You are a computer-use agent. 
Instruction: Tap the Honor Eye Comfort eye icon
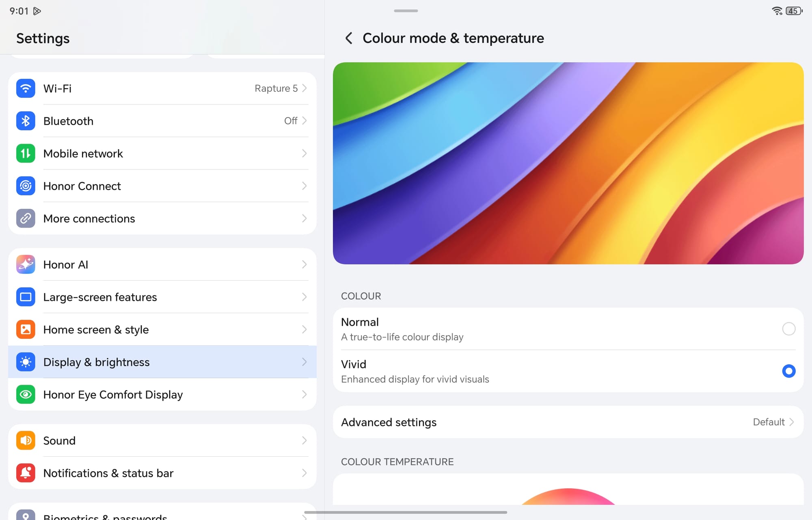tap(26, 394)
